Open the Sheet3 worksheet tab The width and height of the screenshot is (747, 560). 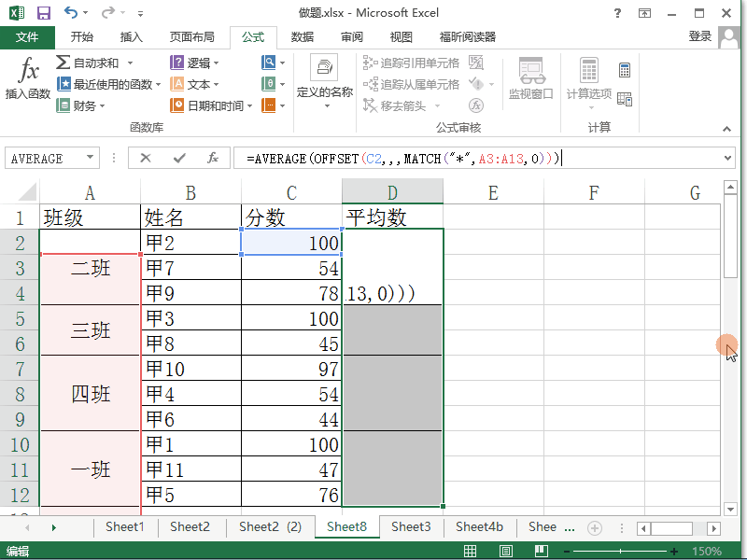tap(411, 526)
